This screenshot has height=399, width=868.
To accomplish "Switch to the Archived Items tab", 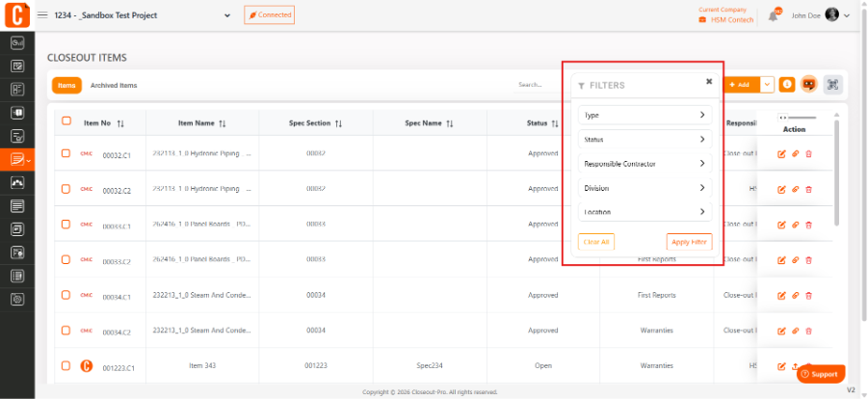I will pos(114,86).
